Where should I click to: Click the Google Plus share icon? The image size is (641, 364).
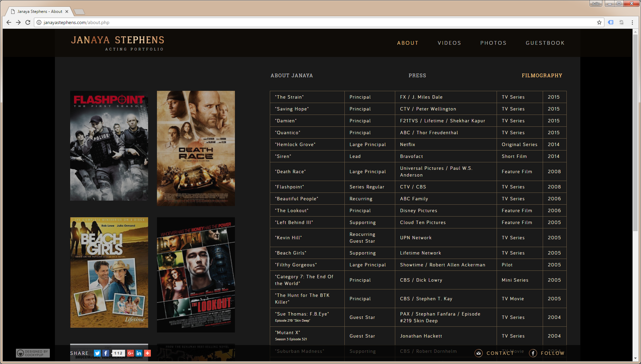131,353
